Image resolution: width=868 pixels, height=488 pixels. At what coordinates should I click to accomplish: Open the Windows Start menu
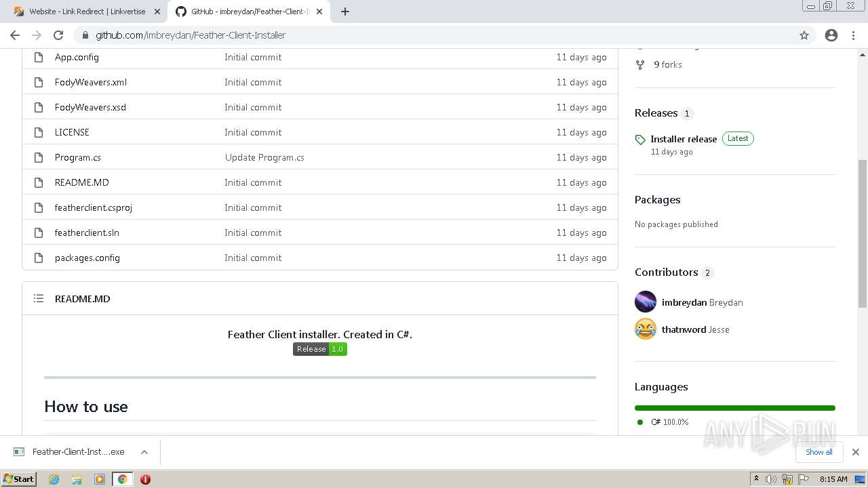pyautogui.click(x=19, y=479)
